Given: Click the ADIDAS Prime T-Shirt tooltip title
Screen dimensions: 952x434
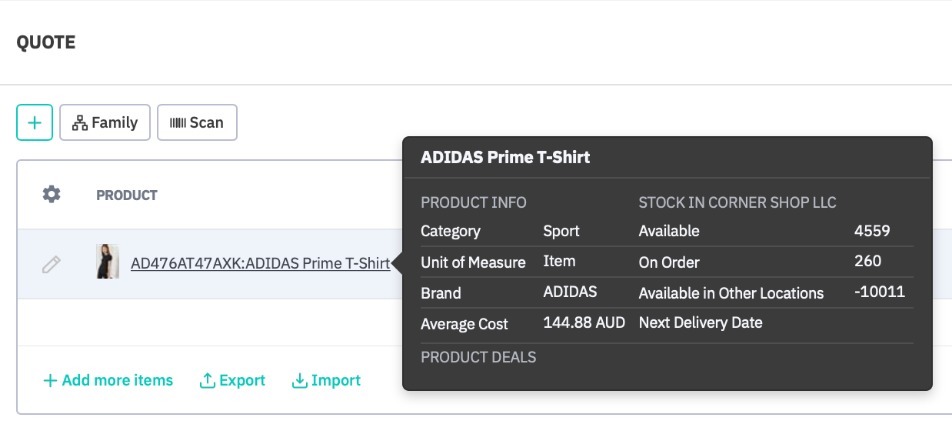Looking at the screenshot, I should pos(505,157).
